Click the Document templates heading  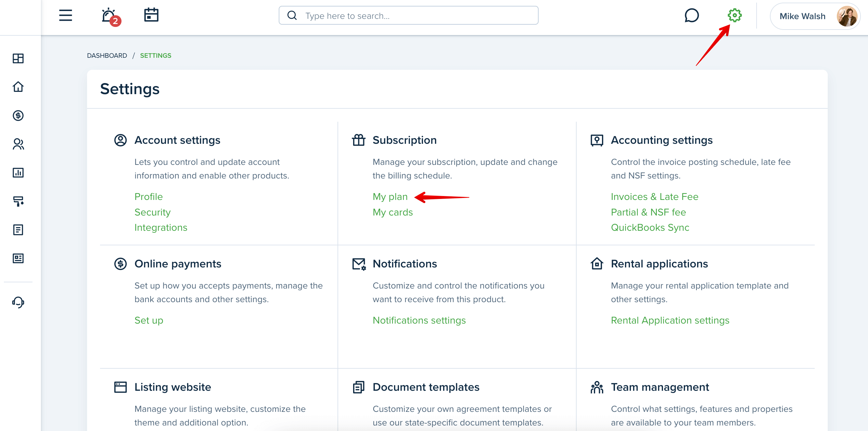[x=426, y=387]
